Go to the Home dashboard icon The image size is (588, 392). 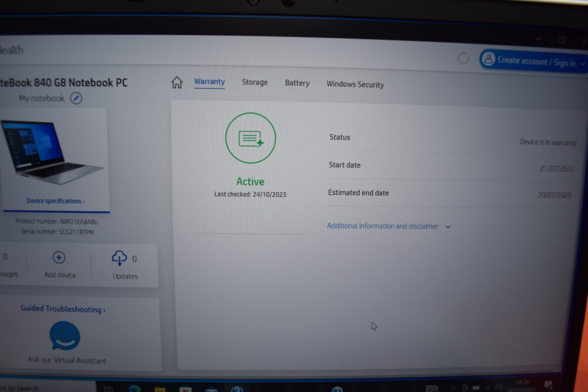click(x=177, y=82)
